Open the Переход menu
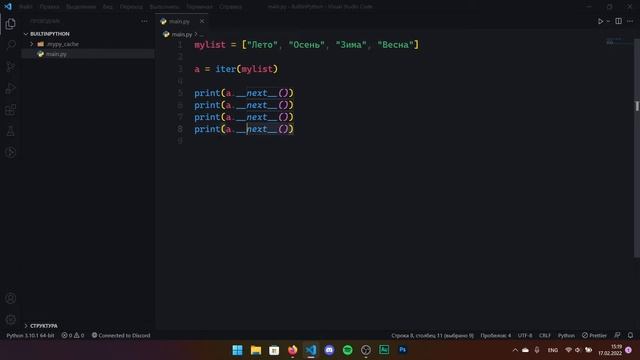Image resolution: width=640 pixels, height=360 pixels. coord(131,7)
